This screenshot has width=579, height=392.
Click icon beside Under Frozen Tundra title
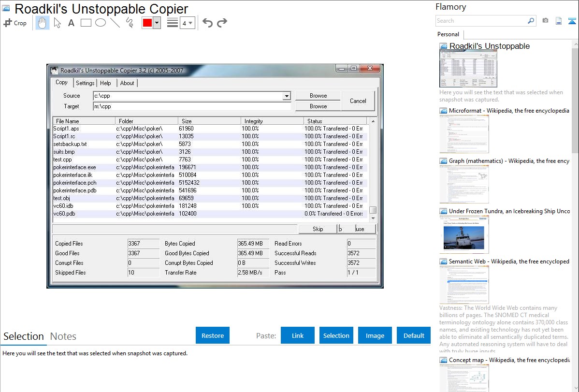click(443, 211)
